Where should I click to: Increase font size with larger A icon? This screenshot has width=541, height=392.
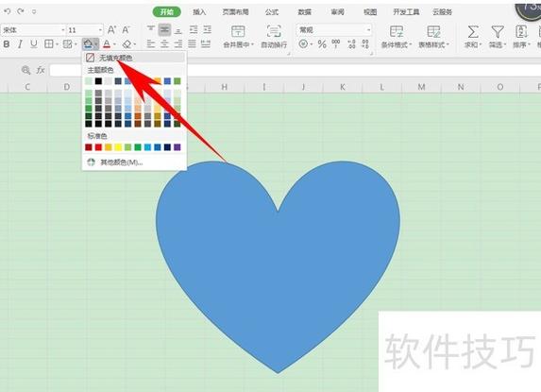(111, 30)
